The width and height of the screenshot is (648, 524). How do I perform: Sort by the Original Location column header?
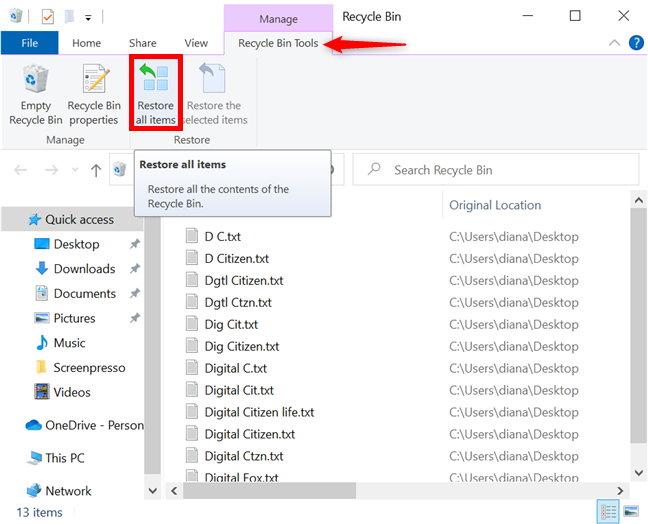[x=495, y=205]
